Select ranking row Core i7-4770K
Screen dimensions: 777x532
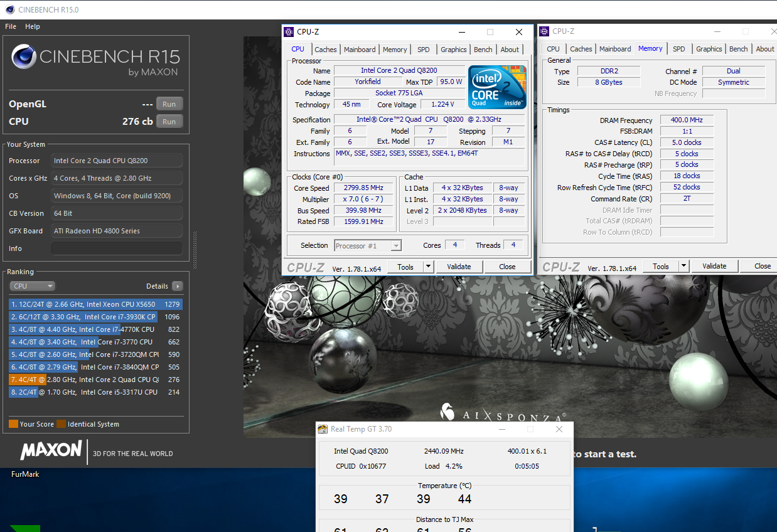coord(95,329)
